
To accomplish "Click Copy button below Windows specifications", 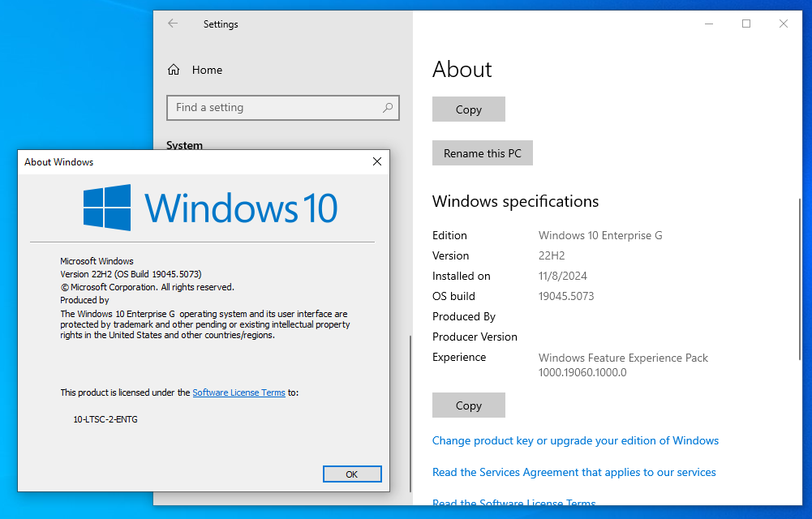I will pyautogui.click(x=469, y=405).
